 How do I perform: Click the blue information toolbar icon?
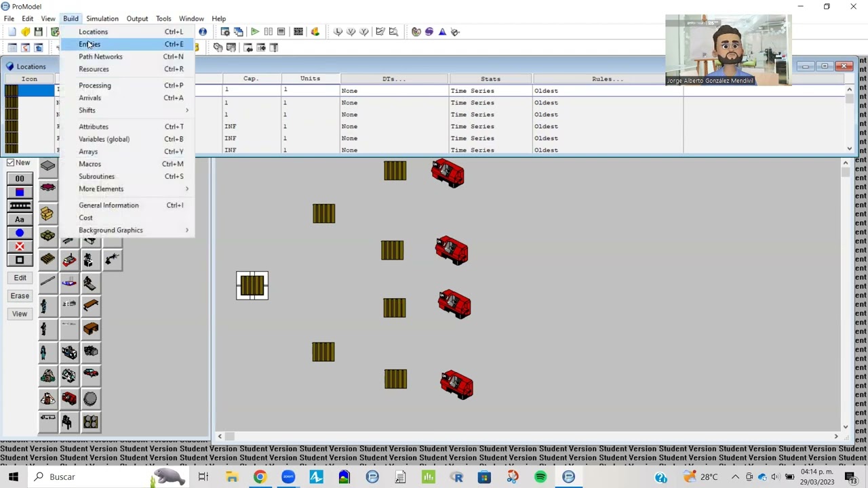point(202,32)
